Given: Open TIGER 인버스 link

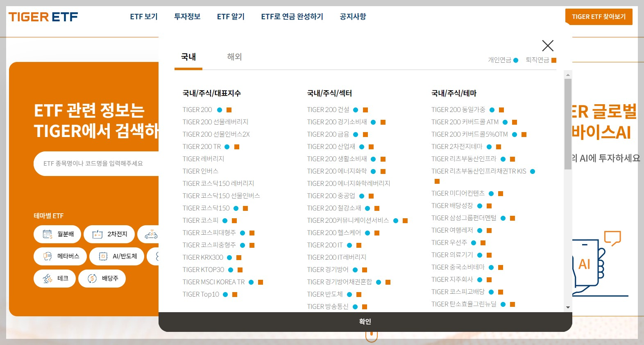Looking at the screenshot, I should (x=201, y=171).
